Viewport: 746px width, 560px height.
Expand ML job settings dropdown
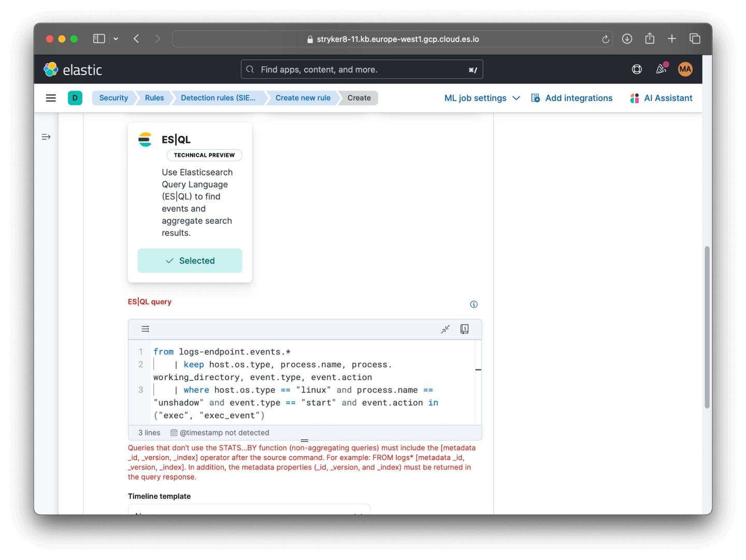click(x=482, y=98)
